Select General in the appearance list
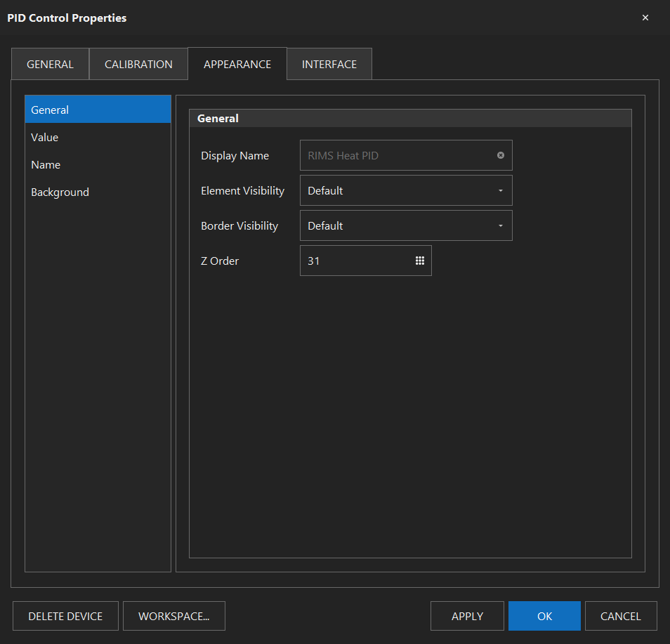The height and width of the screenshot is (644, 670). point(98,110)
